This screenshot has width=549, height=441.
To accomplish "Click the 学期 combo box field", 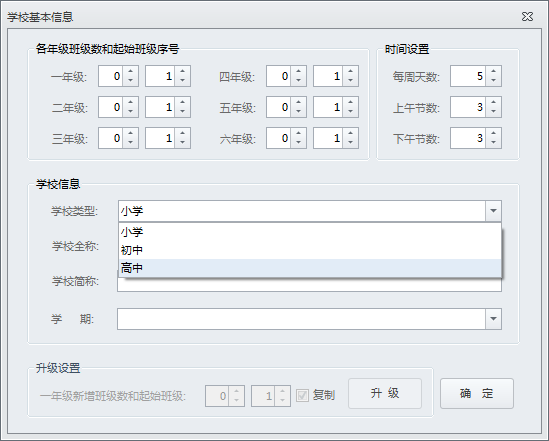I will point(301,319).
